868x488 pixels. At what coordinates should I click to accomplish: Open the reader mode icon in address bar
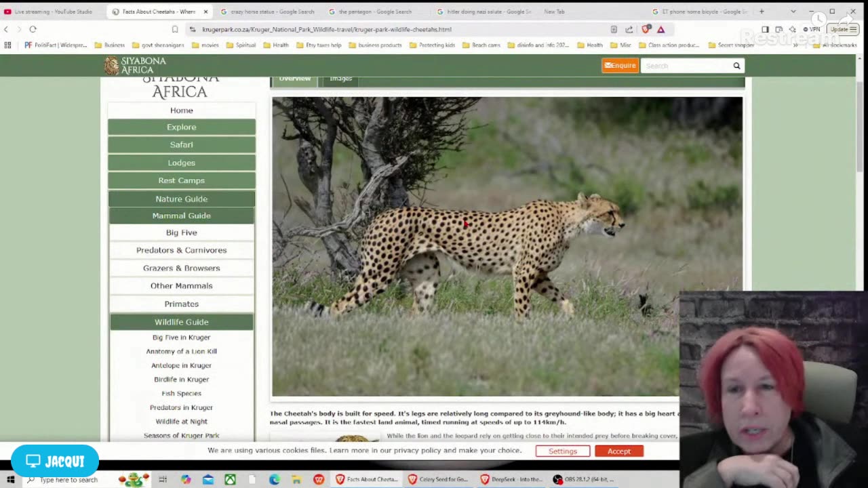[x=614, y=29]
